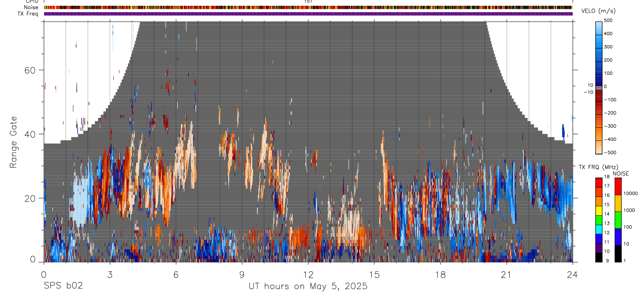
Task: Click the Noise strip along the top
Action: (308, 7)
